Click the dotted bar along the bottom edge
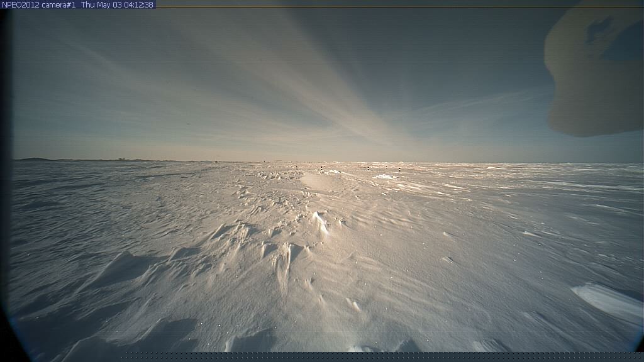This screenshot has width=644, height=362. pos(377,356)
